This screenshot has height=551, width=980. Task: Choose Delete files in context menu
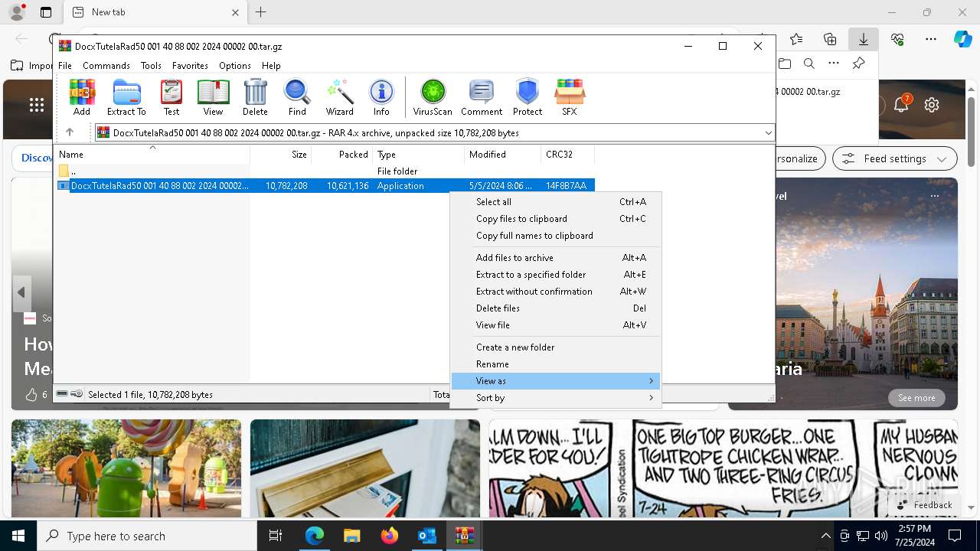tap(556, 308)
